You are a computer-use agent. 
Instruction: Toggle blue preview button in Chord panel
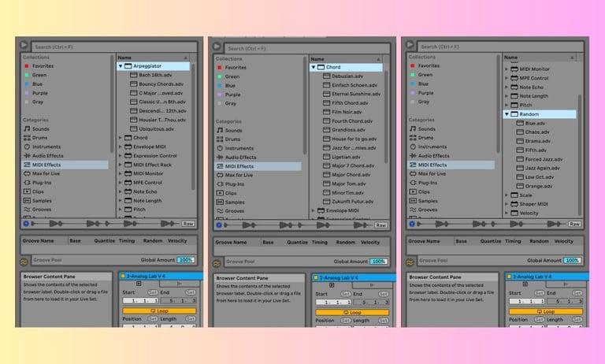coord(219,225)
